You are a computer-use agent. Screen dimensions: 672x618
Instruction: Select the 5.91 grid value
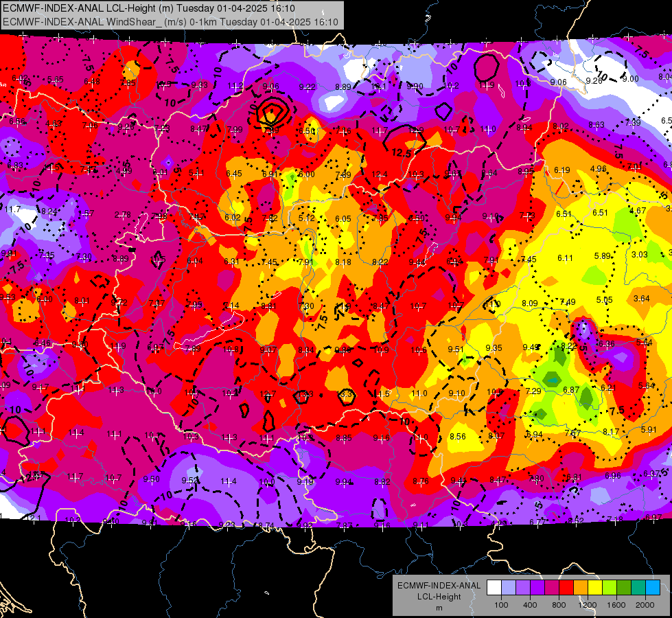649,429
